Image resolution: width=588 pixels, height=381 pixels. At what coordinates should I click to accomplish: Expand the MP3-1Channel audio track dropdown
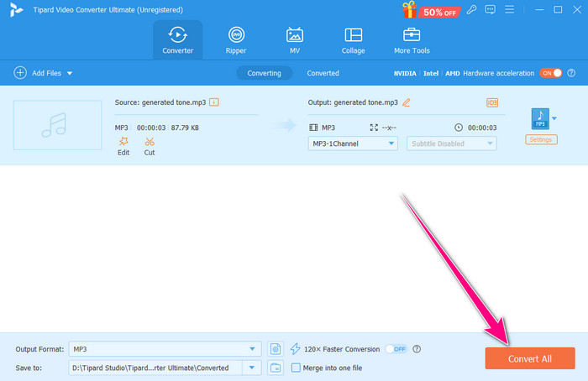[x=353, y=144]
